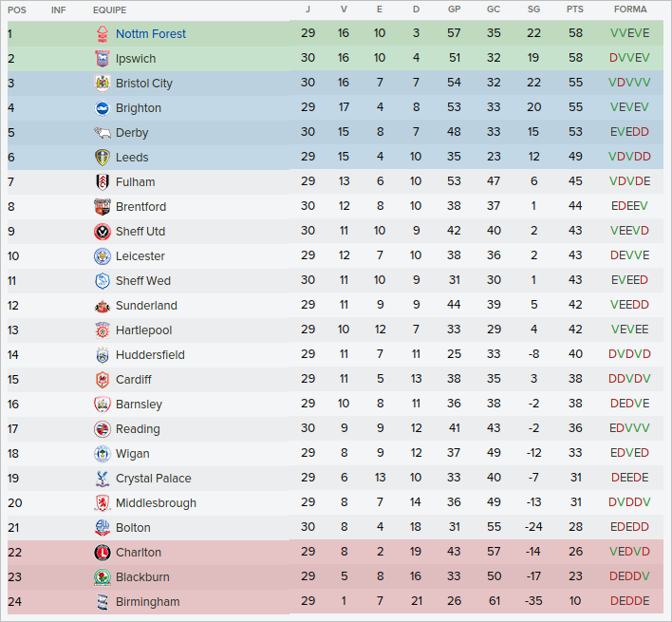This screenshot has height=622, width=672.
Task: Click the Nottm Forest club badge
Action: pos(102,34)
